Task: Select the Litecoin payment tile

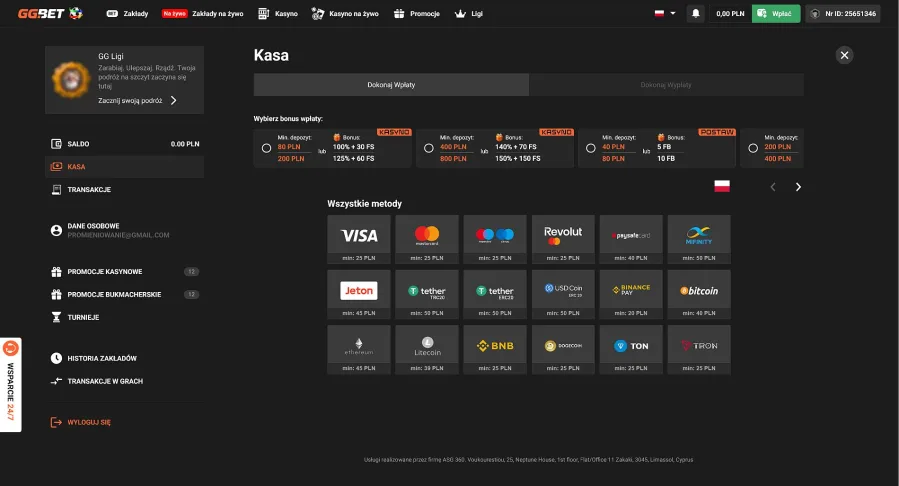Action: click(x=427, y=350)
